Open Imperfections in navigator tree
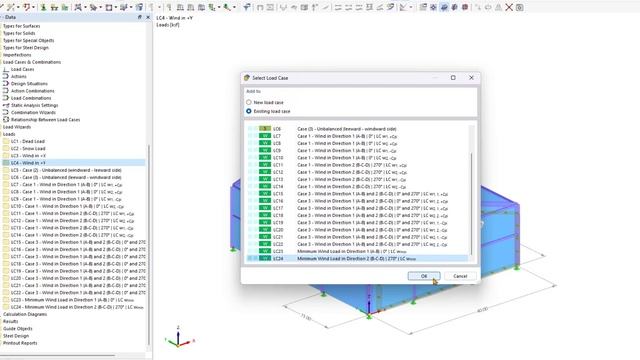This screenshot has width=640, height=360. (17, 55)
